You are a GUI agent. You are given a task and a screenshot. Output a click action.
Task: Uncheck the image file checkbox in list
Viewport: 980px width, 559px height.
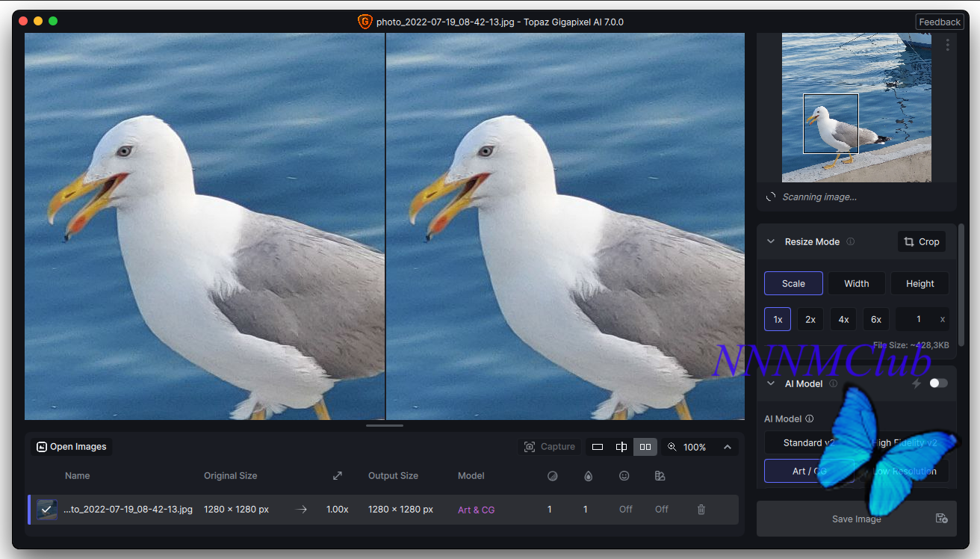pos(47,509)
